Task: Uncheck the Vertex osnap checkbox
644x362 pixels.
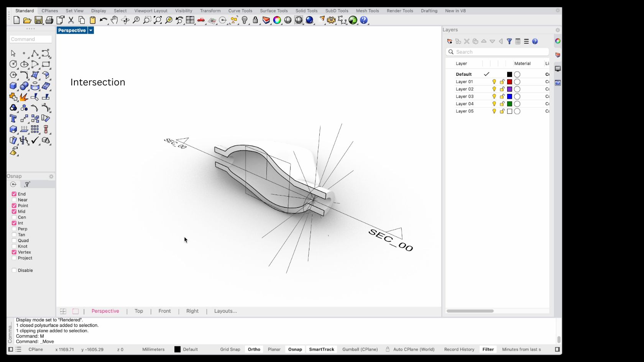Action: click(x=14, y=252)
